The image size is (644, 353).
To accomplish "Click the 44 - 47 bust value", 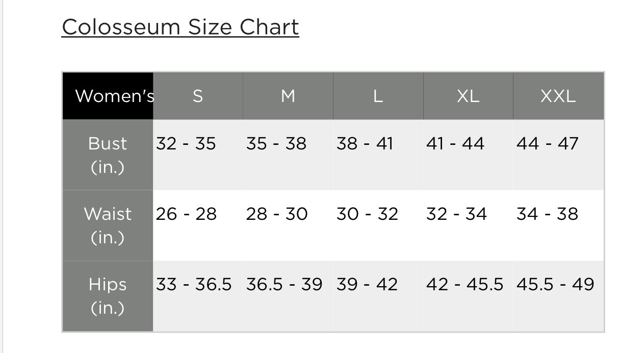I will point(547,144).
